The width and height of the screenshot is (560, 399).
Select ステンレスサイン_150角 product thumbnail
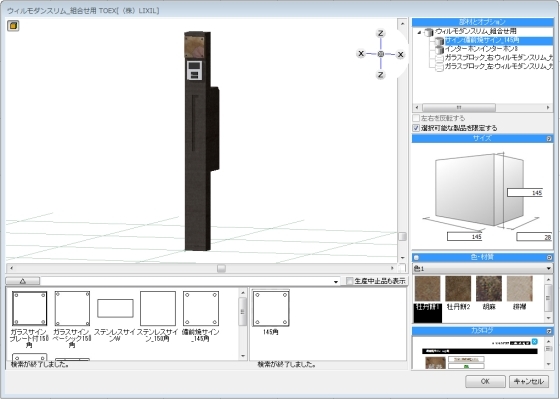pos(158,308)
